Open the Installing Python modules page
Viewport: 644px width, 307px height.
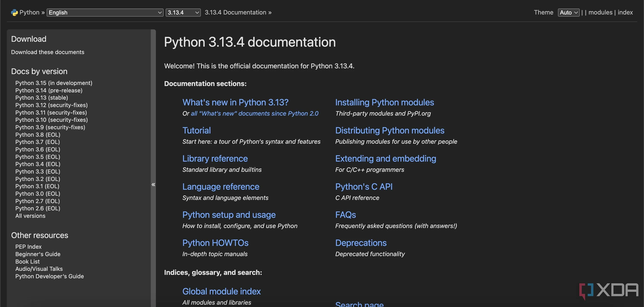(x=384, y=102)
